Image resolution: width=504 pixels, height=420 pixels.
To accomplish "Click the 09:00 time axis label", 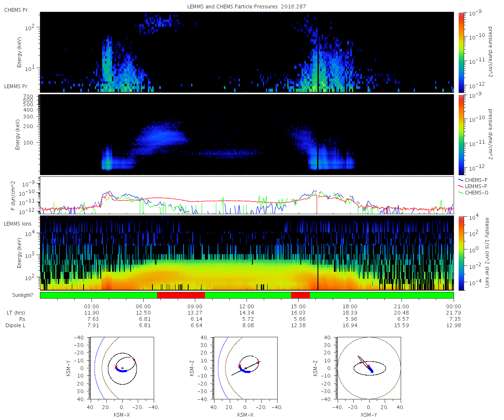I will (195, 306).
